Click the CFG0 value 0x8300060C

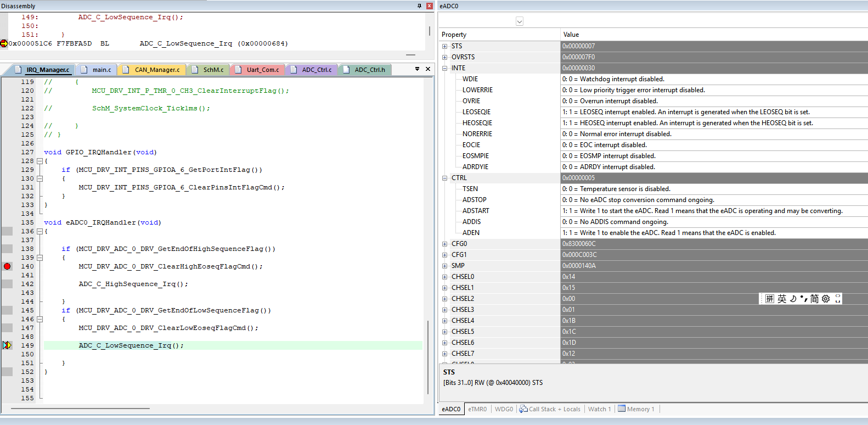(579, 244)
